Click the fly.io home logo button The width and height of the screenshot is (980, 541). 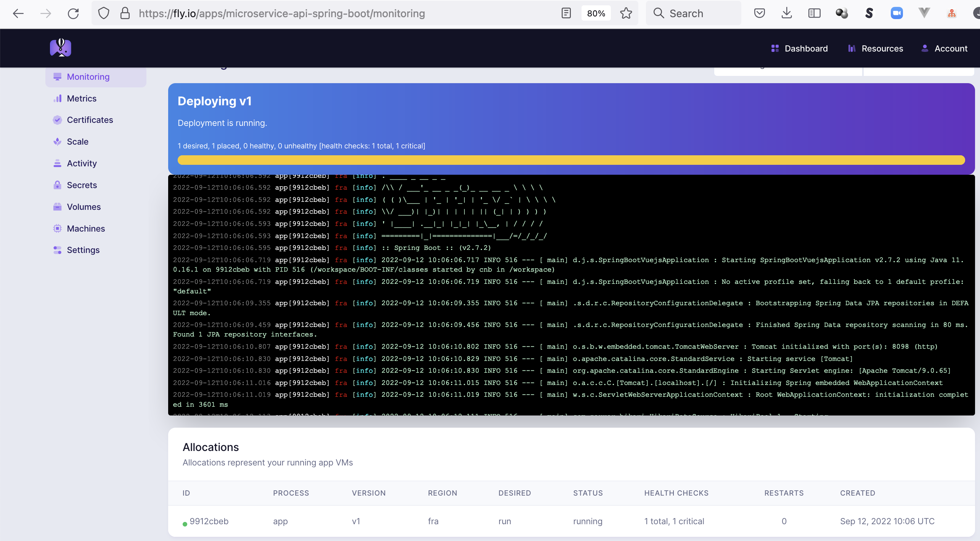pos(61,48)
